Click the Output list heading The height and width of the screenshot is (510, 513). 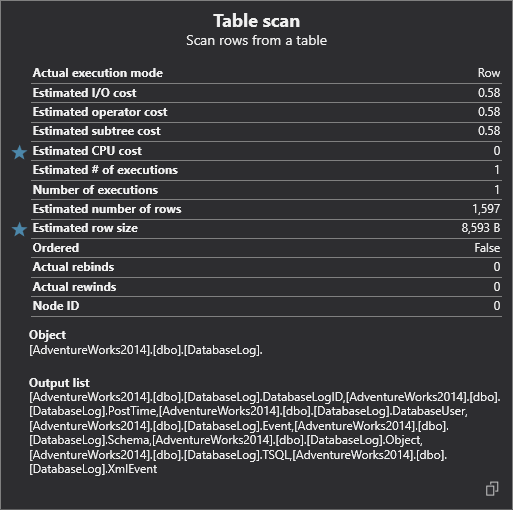point(59,383)
